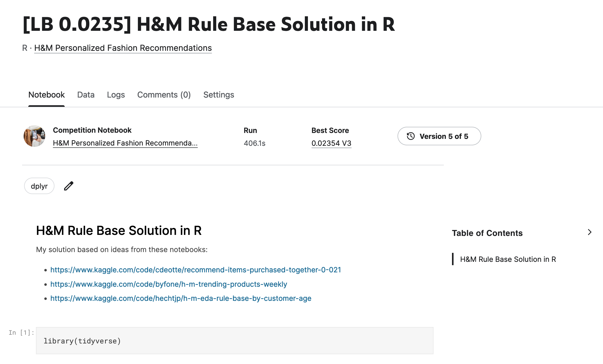Image resolution: width=603 pixels, height=364 pixels.
Task: Open the best score 0.02354 V3 link
Action: point(331,143)
